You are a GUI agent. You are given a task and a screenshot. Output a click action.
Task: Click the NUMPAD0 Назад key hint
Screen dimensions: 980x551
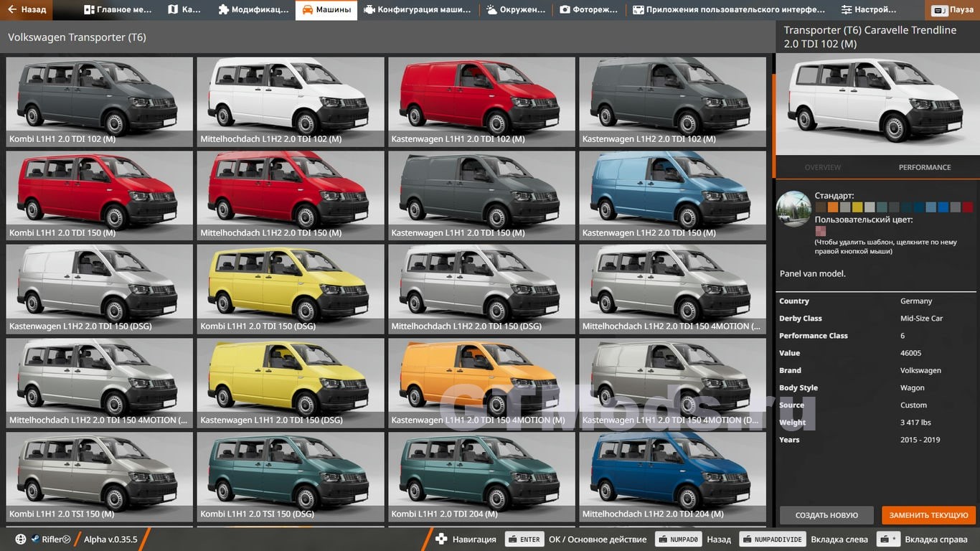pyautogui.click(x=678, y=540)
